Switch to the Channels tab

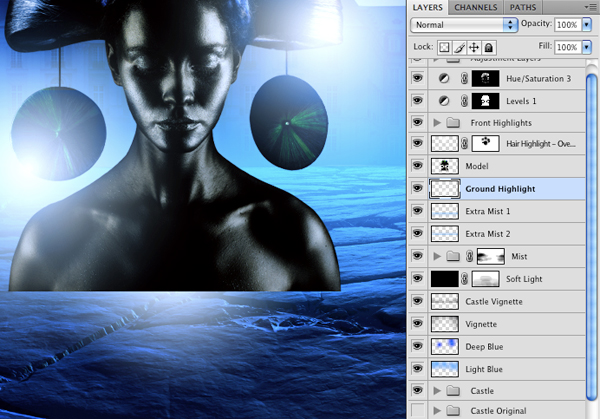(476, 7)
